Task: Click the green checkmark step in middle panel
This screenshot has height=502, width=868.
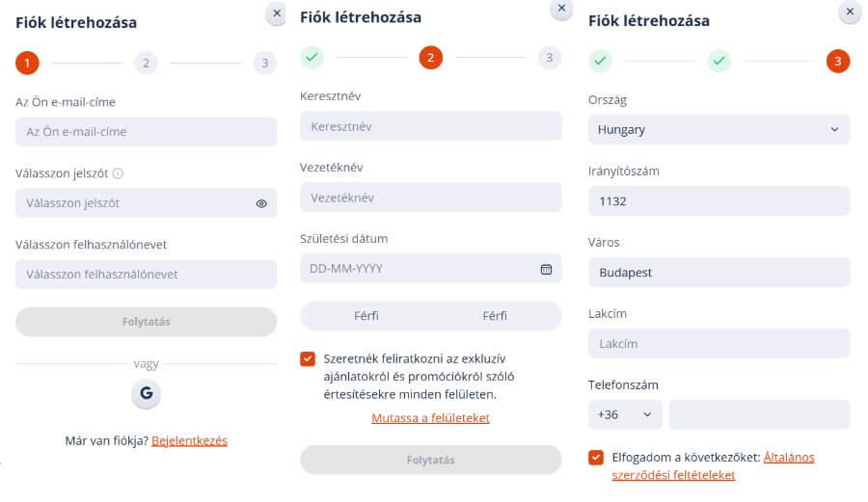Action: pos(312,58)
